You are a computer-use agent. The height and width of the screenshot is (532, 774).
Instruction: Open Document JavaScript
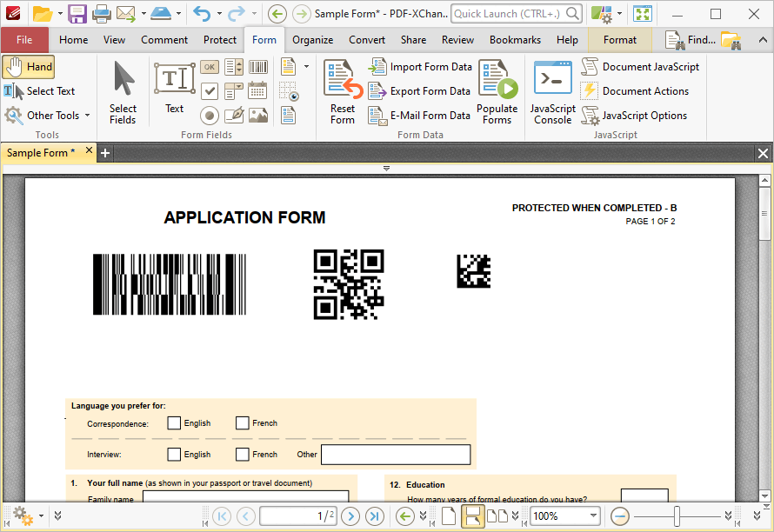coord(640,67)
